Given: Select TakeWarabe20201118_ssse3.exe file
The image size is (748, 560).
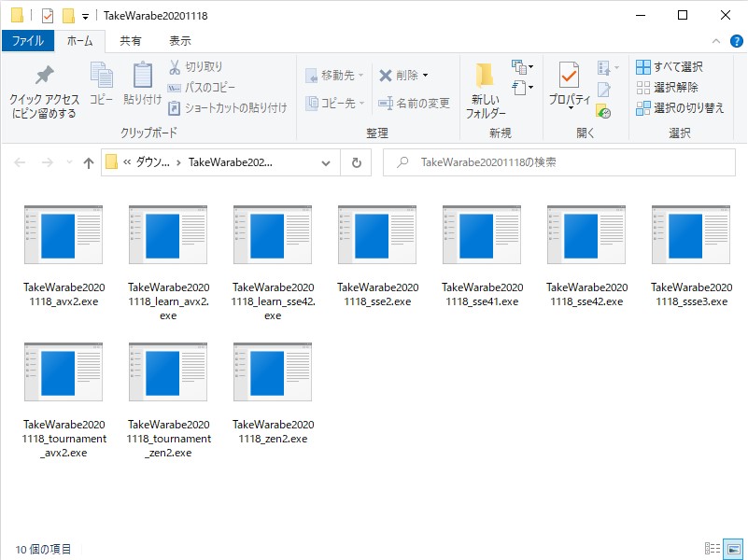Looking at the screenshot, I should [x=691, y=258].
